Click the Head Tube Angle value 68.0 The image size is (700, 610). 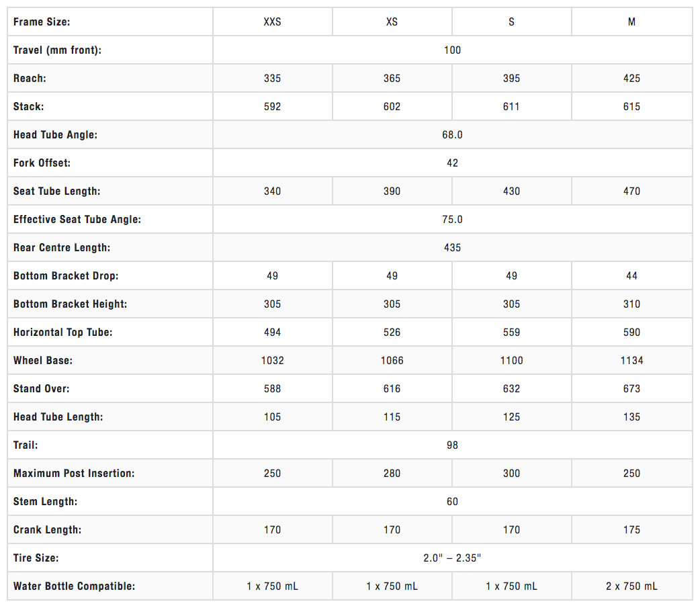[452, 134]
